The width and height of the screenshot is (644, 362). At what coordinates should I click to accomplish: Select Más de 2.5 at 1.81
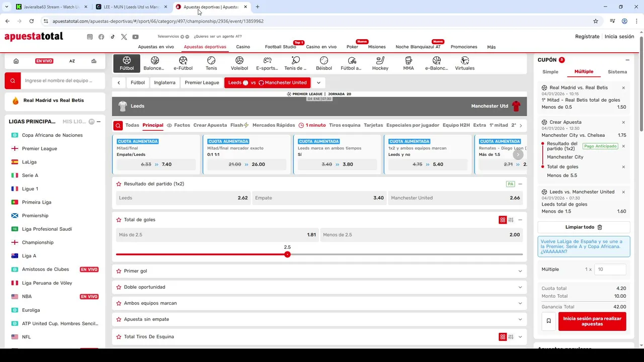tap(217, 235)
